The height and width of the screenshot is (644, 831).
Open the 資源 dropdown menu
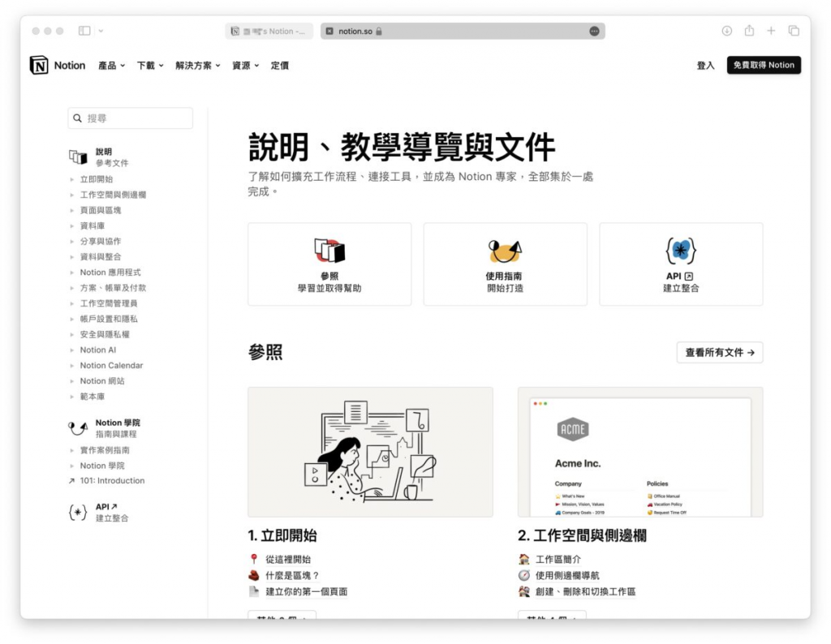click(x=245, y=65)
